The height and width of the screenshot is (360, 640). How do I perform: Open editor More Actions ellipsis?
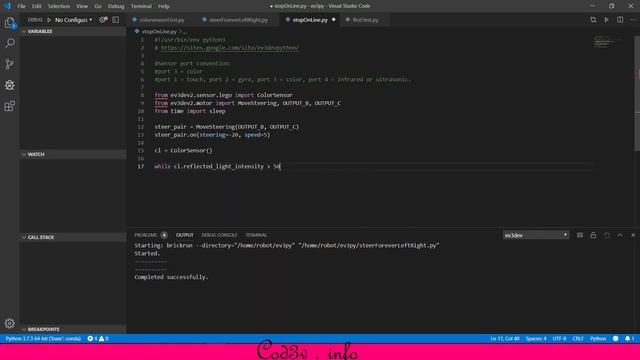pos(633,20)
